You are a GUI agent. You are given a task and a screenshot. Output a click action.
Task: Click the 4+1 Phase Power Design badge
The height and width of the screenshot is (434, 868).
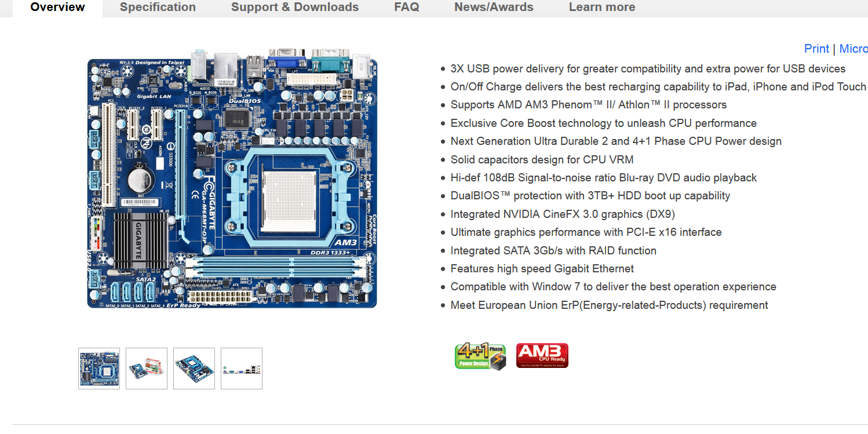480,356
